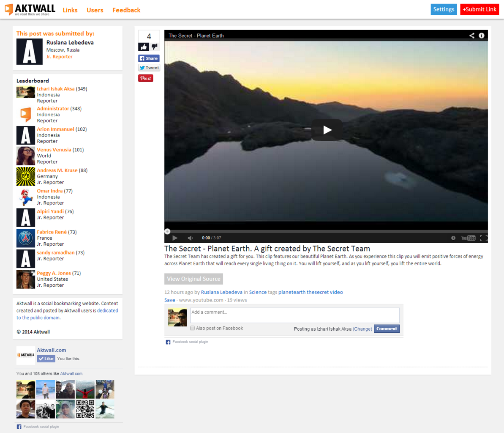Open the planetearth tag
Screen dimensions: 504x433
tap(292, 292)
